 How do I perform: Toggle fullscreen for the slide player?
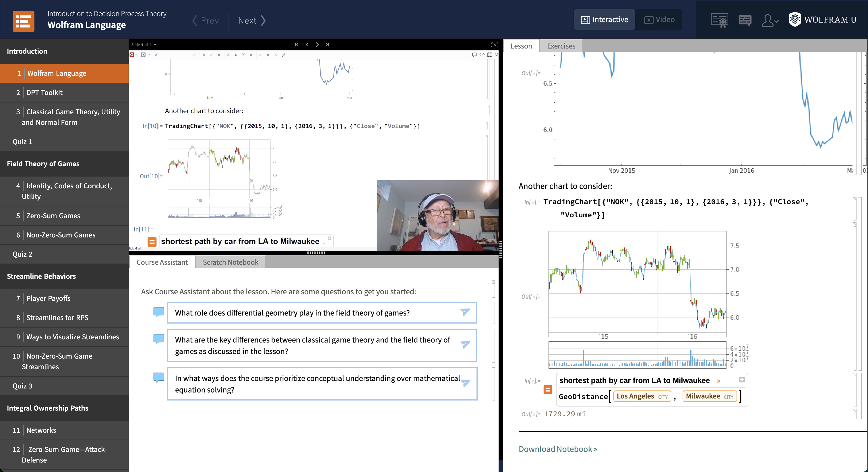(x=494, y=45)
